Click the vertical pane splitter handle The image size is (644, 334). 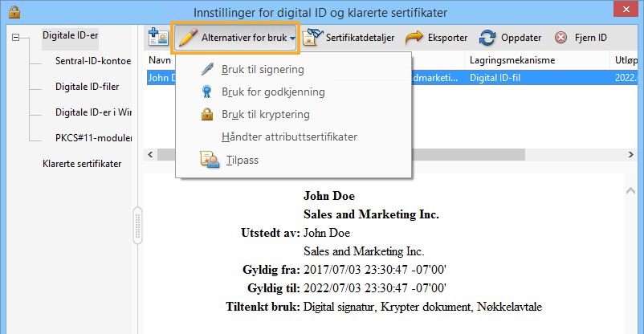point(137,226)
